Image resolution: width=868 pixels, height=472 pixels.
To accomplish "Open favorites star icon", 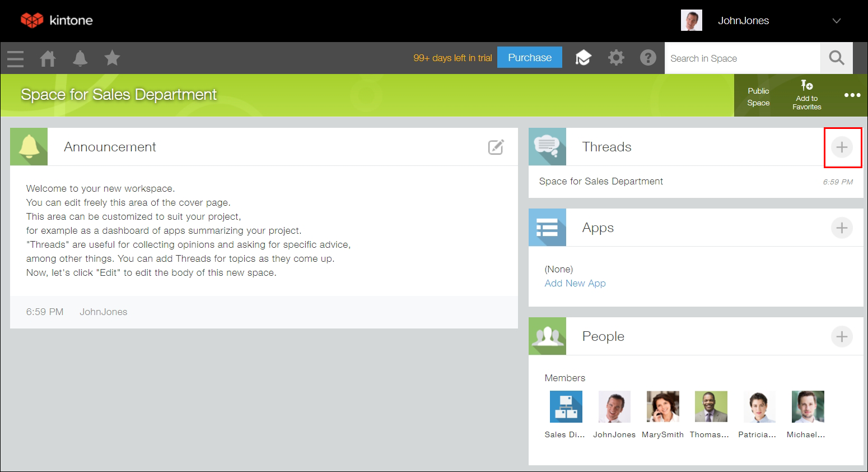I will point(112,58).
